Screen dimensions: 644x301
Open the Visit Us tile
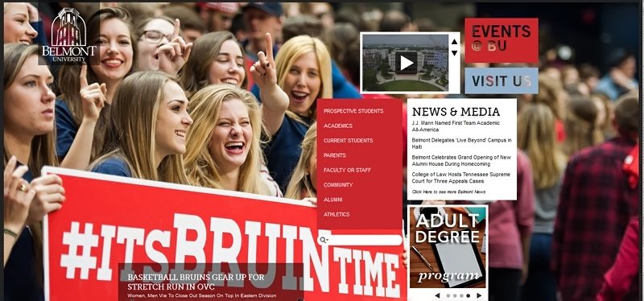(501, 81)
